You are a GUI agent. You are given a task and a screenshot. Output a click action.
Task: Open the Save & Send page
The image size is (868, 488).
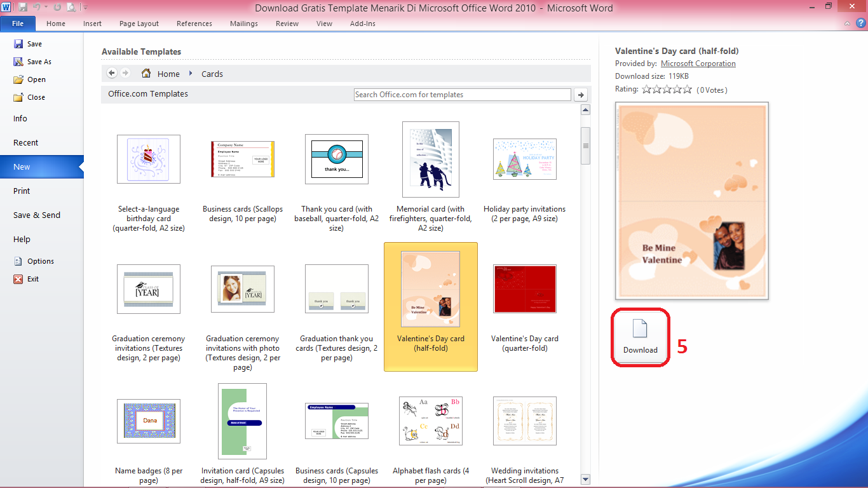[x=41, y=215]
